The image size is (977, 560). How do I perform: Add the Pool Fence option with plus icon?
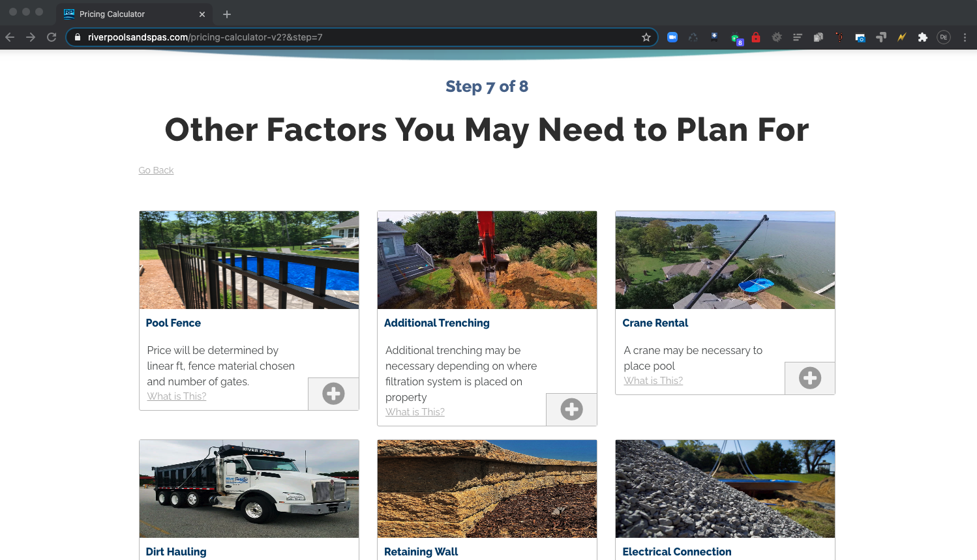coord(333,394)
